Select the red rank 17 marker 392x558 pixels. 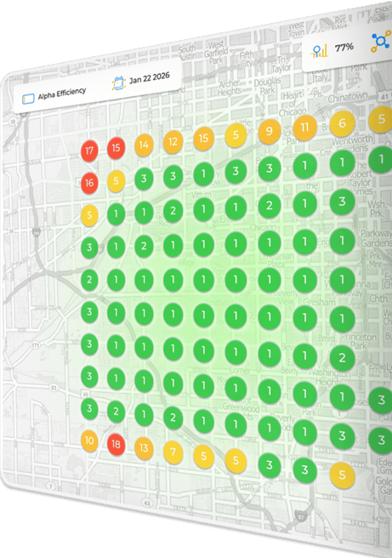(89, 151)
